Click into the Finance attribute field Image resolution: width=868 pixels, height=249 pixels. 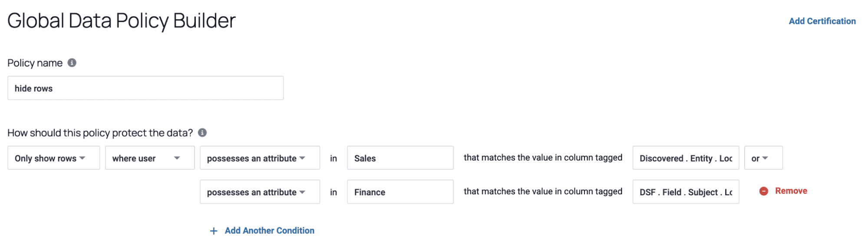[400, 192]
